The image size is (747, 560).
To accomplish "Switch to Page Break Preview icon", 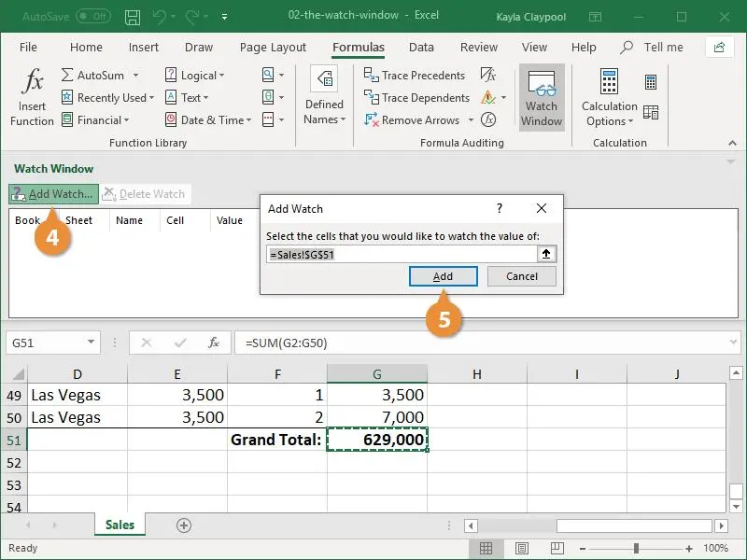I will [x=557, y=548].
